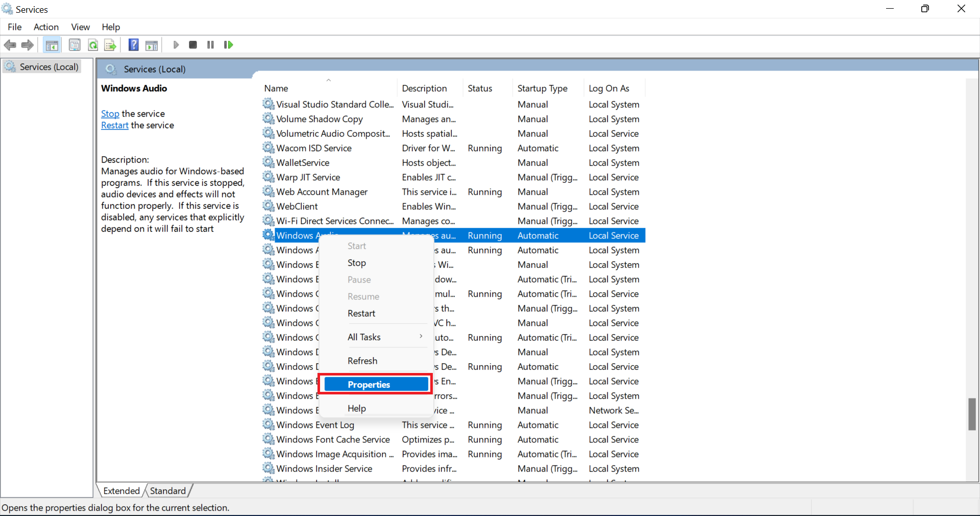Viewport: 980px width, 516px height.
Task: Sort services by the Name column header
Action: [276, 88]
